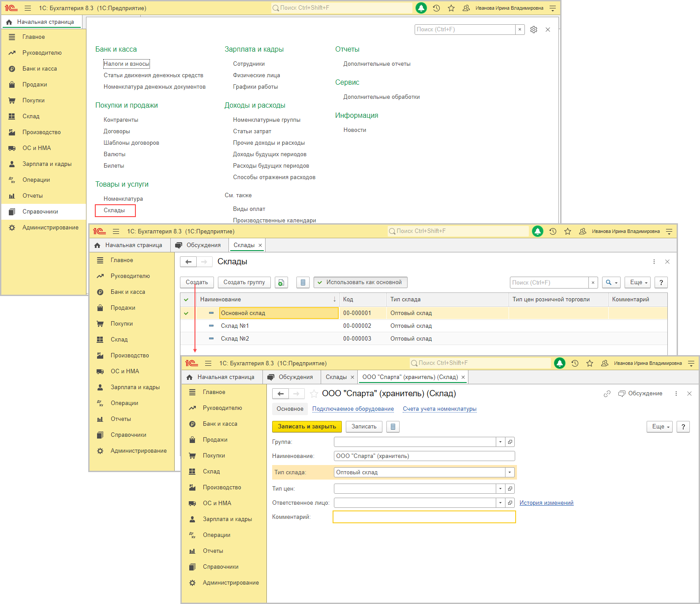Get link icon in ООО Спарта form

point(607,394)
